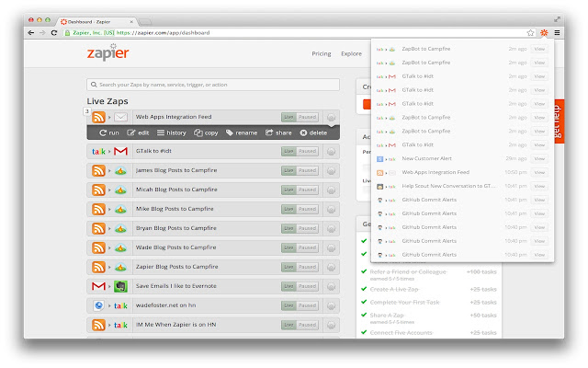
Task: Click Campfire icon of Zapier Blog Posts zap
Action: tap(120, 268)
